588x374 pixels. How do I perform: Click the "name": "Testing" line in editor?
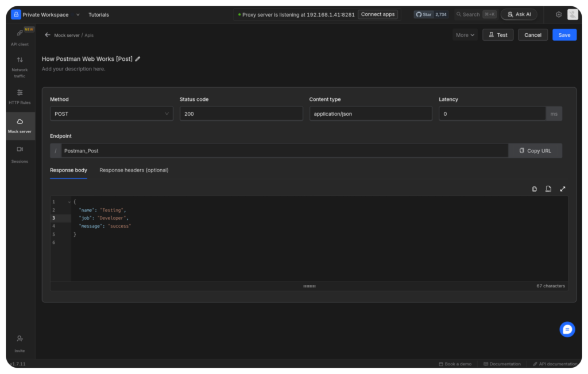click(x=102, y=211)
